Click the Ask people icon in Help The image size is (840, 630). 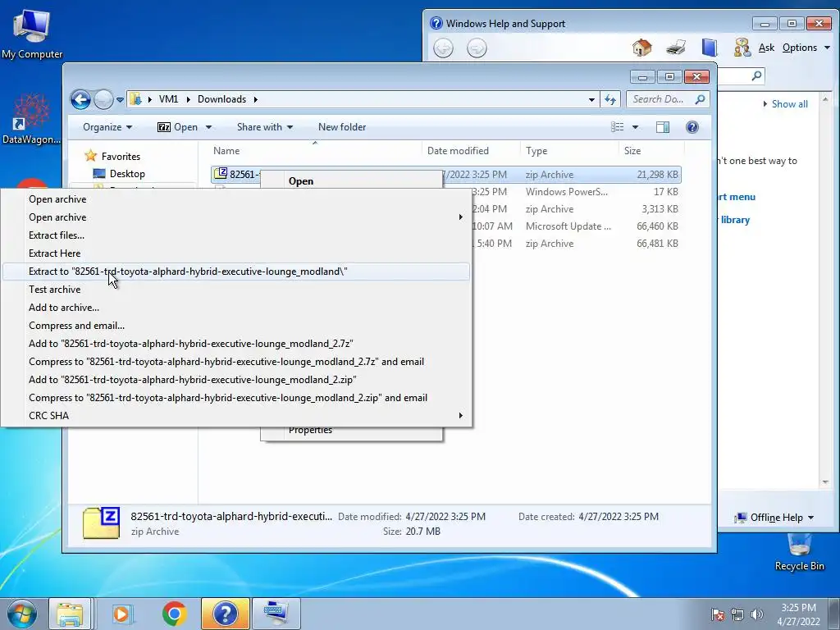pos(742,48)
